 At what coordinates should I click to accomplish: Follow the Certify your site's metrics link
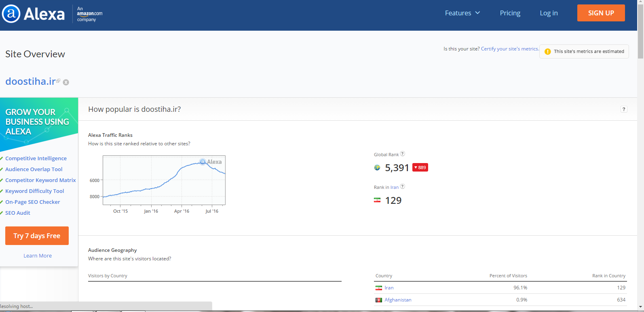[510, 49]
